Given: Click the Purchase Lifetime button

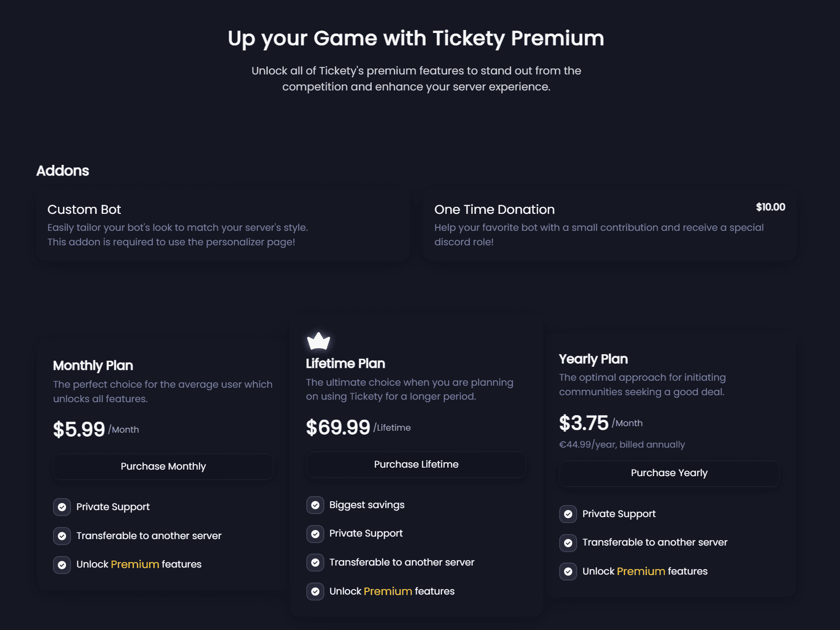Looking at the screenshot, I should (x=416, y=464).
